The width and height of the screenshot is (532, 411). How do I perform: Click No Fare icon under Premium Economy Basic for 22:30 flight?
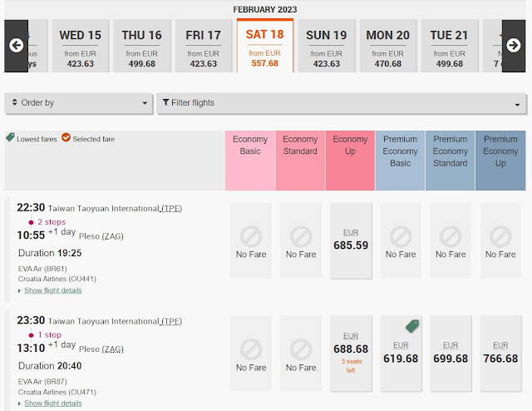(x=401, y=236)
